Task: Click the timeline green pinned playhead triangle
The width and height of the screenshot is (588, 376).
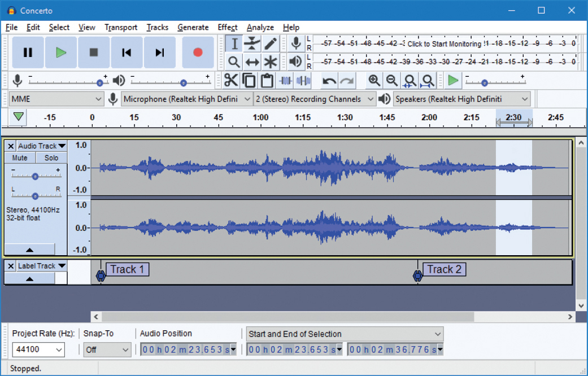Action: (19, 117)
